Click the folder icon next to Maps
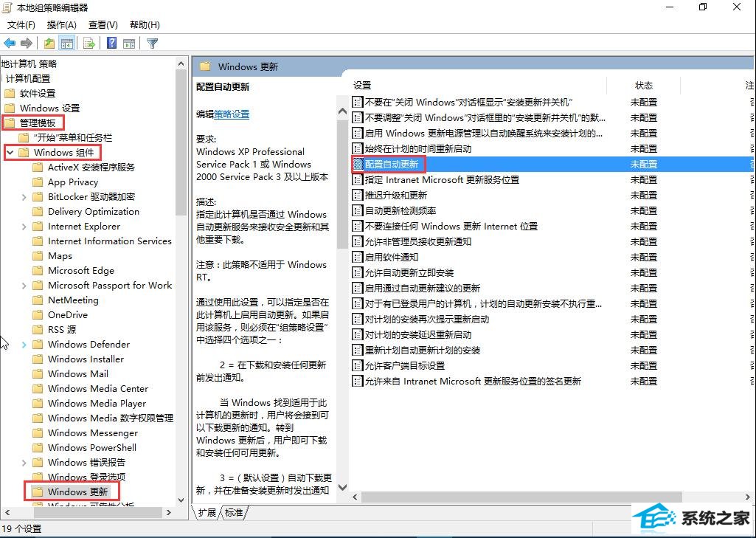 tap(38, 256)
